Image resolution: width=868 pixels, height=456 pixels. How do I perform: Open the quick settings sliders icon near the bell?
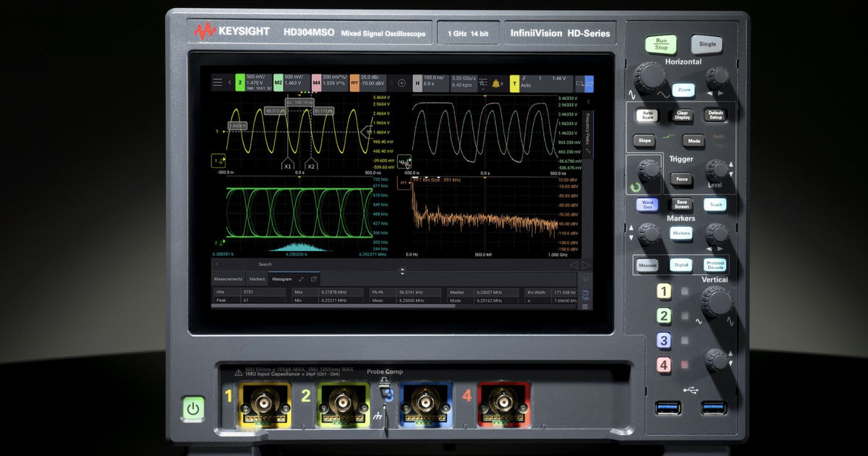(482, 83)
